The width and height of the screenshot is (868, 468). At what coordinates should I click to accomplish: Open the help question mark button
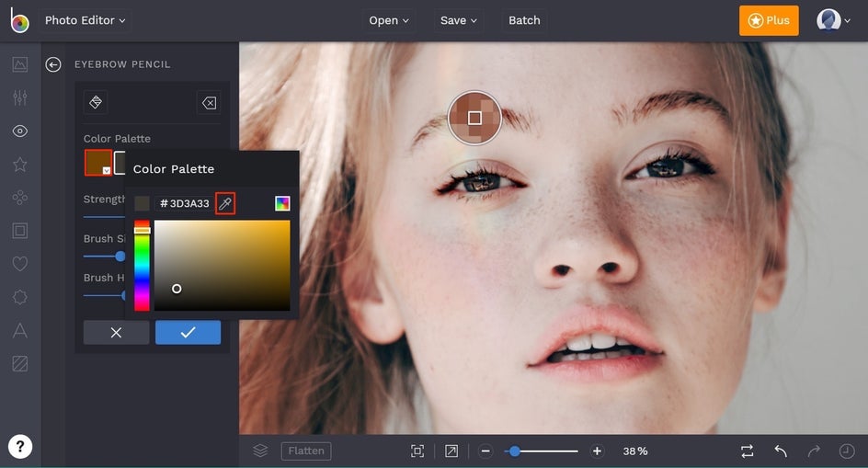20,447
